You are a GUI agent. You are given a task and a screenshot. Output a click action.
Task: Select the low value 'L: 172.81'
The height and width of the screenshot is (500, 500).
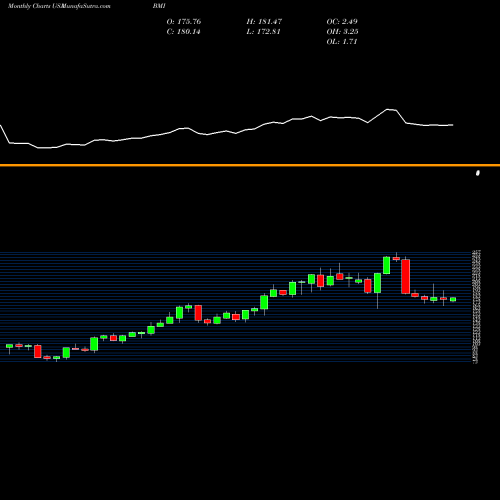(263, 31)
